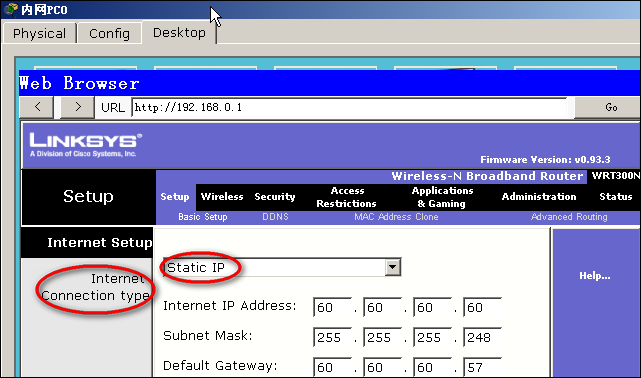
Task: Click the Firmware Version: v0.93.3 text
Action: [x=545, y=160]
